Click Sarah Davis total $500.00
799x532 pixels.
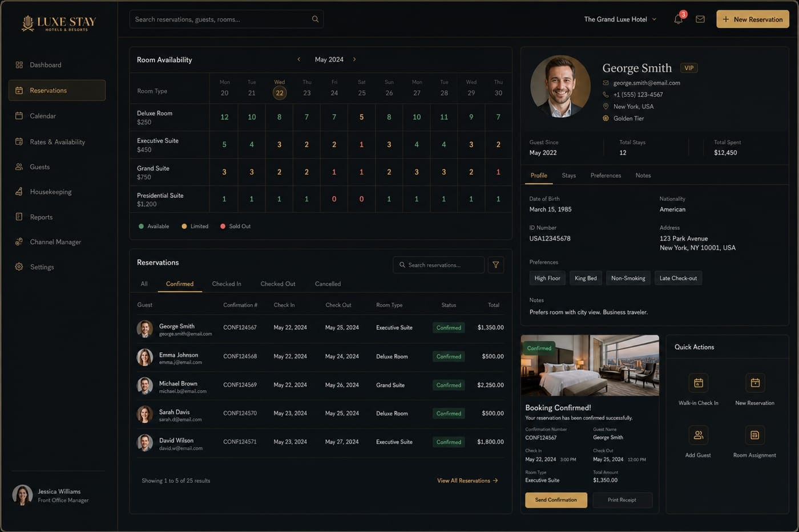point(493,413)
